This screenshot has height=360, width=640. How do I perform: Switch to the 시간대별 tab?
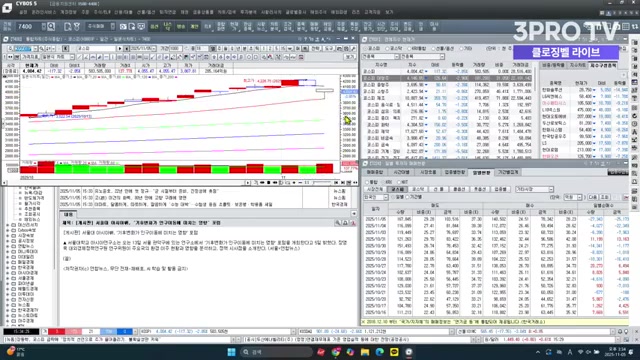pos(401,172)
